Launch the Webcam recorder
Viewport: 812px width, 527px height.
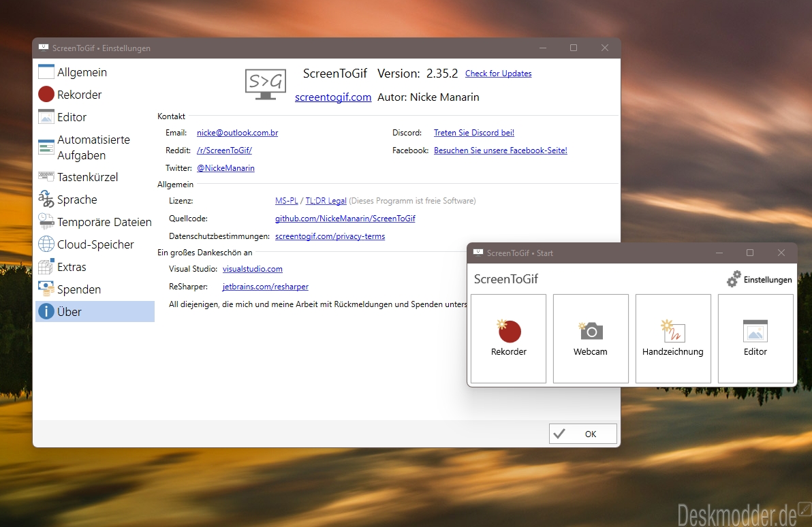pyautogui.click(x=591, y=338)
